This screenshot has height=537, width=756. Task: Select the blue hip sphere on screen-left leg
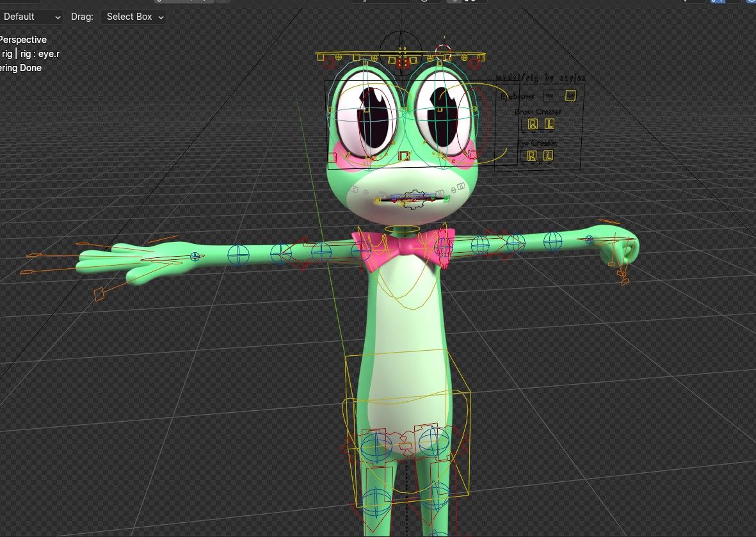point(376,446)
